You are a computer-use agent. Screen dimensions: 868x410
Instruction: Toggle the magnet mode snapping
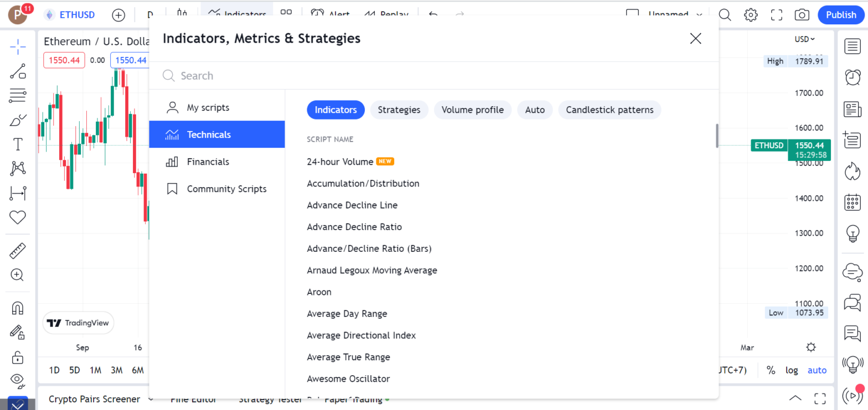18,308
